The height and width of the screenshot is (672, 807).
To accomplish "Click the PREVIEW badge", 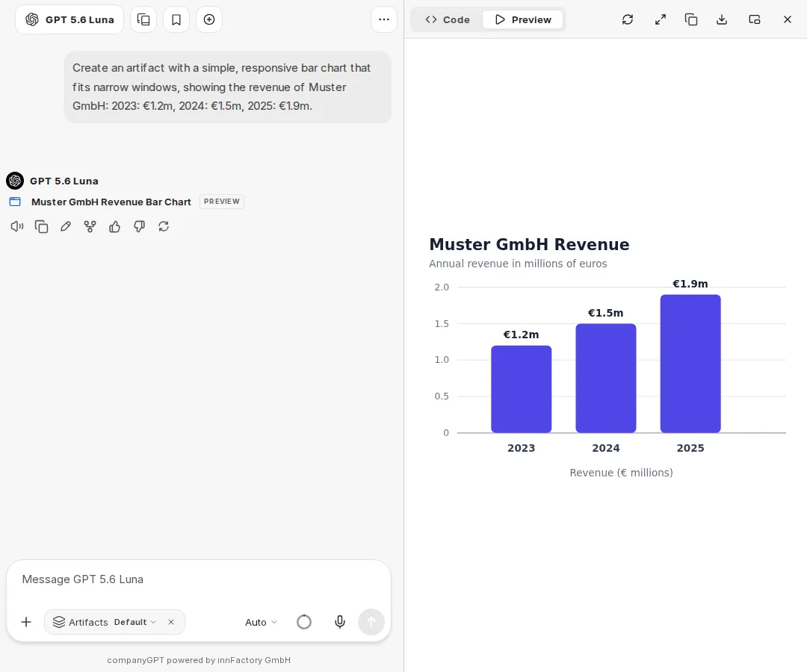I will click(x=222, y=202).
